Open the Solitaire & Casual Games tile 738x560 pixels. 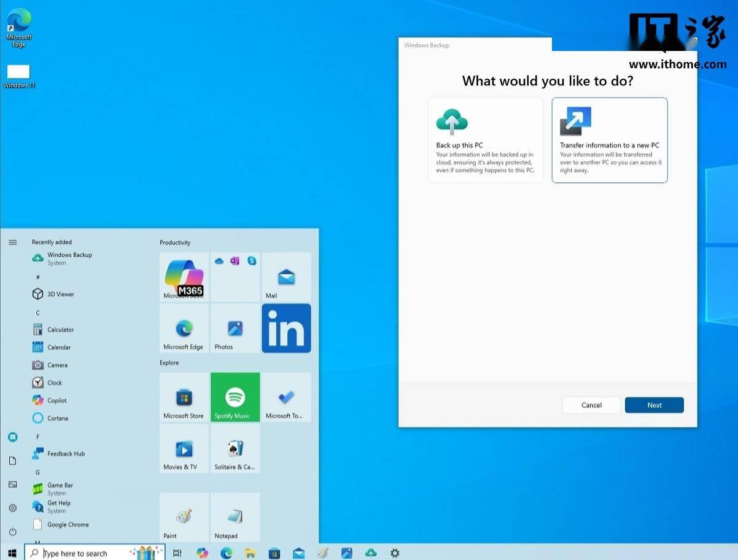pyautogui.click(x=235, y=448)
